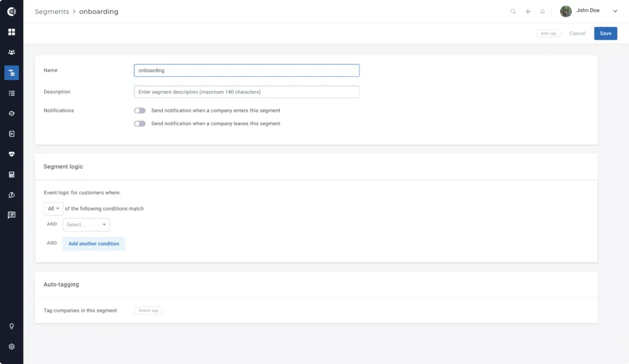Open the messages chat sidebar icon
629x364 pixels.
[x=12, y=215]
